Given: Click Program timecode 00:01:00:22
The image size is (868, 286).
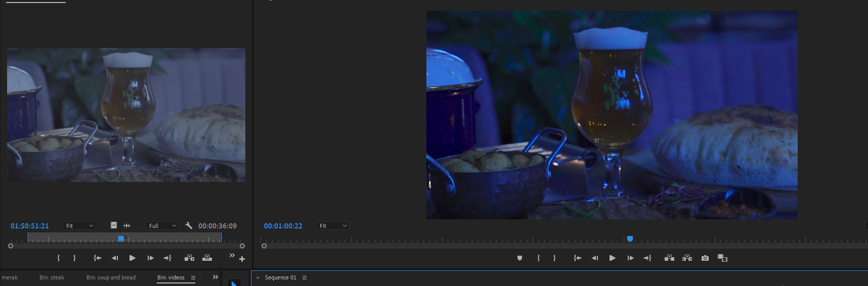Looking at the screenshot, I should pos(283,226).
